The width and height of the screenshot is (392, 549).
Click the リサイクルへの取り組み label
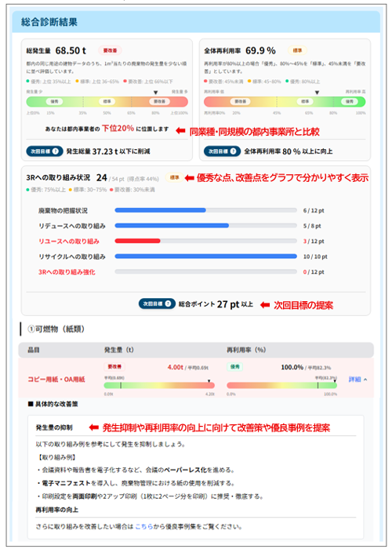click(x=72, y=256)
